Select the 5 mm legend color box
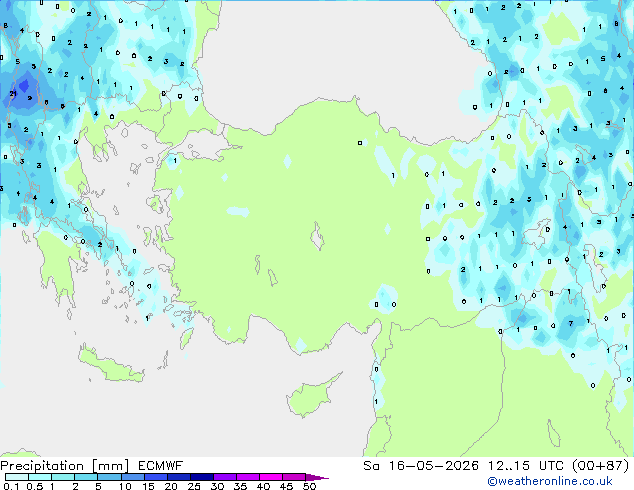The image size is (634, 490). 109,477
